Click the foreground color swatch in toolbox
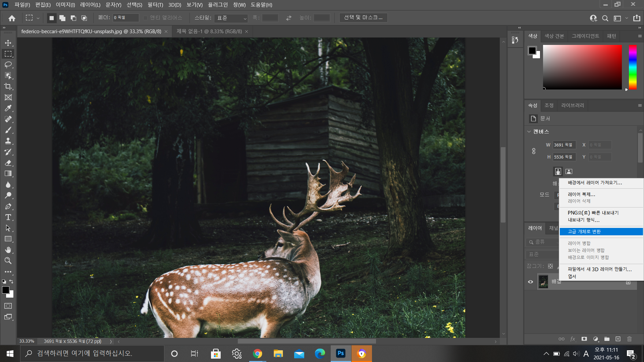 click(x=6, y=290)
